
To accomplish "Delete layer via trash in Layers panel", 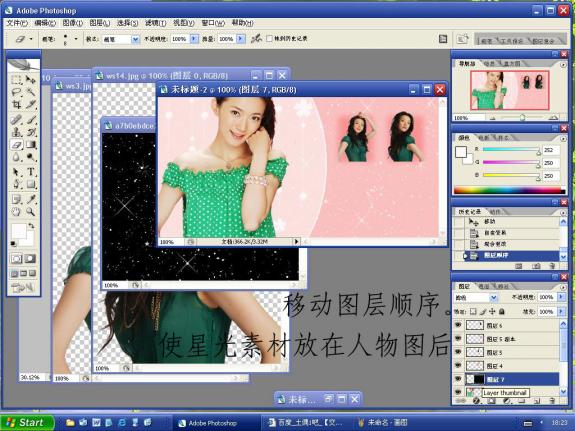I will point(552,401).
